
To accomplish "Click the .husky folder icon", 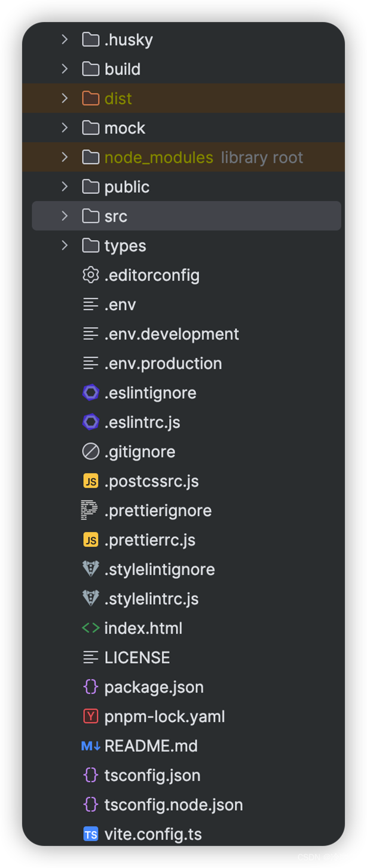I will pyautogui.click(x=91, y=39).
